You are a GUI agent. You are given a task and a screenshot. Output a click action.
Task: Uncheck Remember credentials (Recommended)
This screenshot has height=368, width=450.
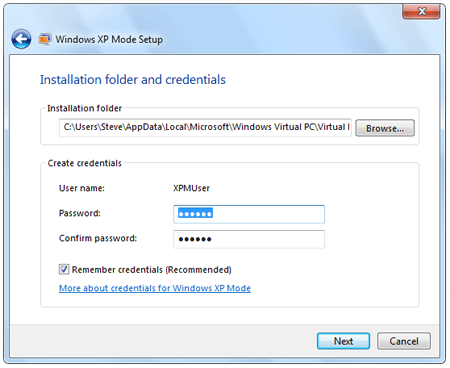click(x=64, y=269)
